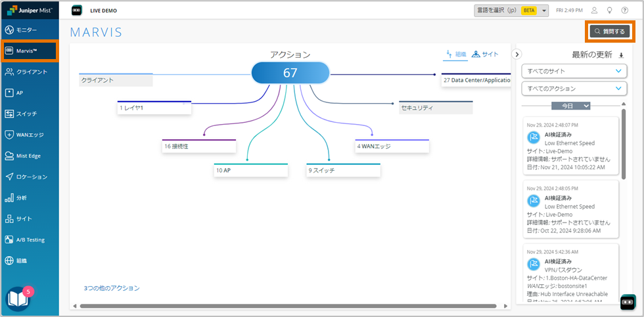Collapse the latest updates side panel
The image size is (644, 317).
coord(517,54)
